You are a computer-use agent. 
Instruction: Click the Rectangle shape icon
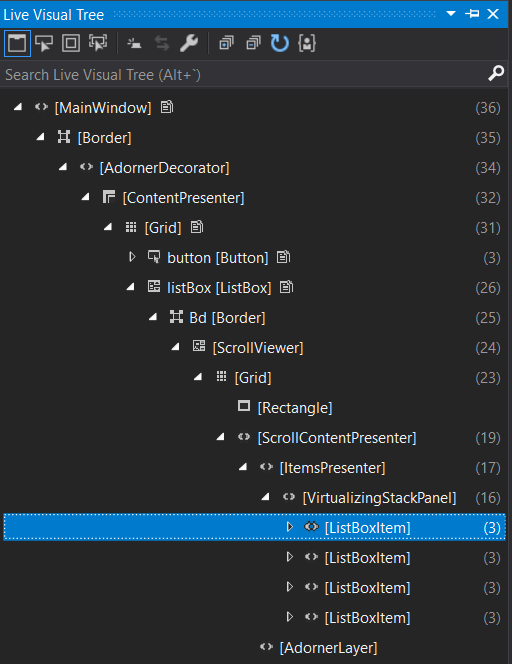244,407
